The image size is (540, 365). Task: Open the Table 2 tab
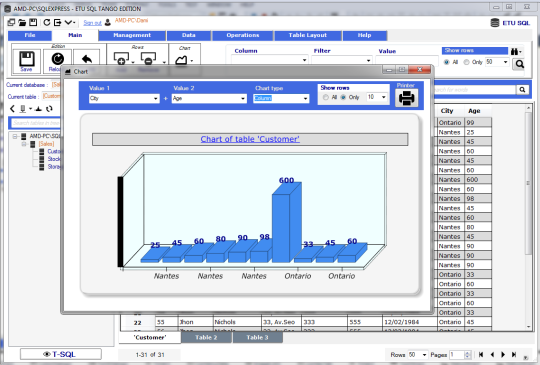click(x=206, y=337)
